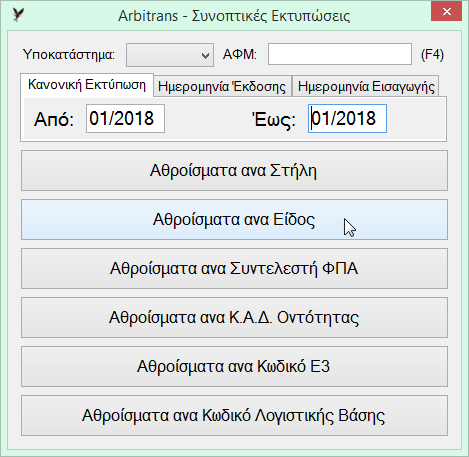
Task: Choose Αθροίσματα ανα Κ.Α.Δ. Οντότητας
Action: (234, 318)
